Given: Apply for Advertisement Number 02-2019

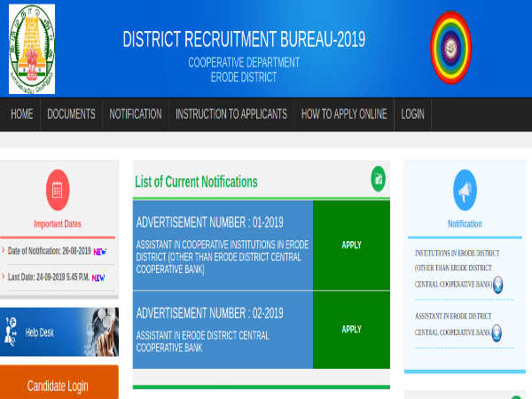Looking at the screenshot, I should (351, 329).
